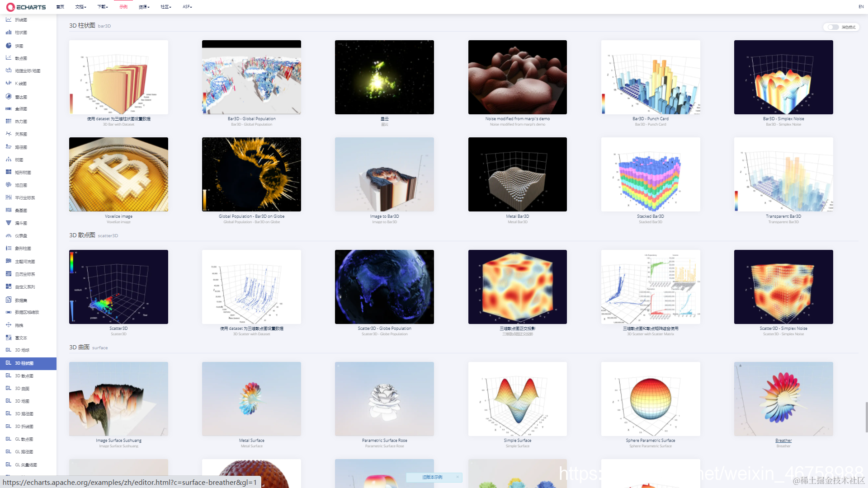Screen dimensions: 868x488
Task: Open the Stacked Bar3D example thumbnail
Action: point(651,174)
